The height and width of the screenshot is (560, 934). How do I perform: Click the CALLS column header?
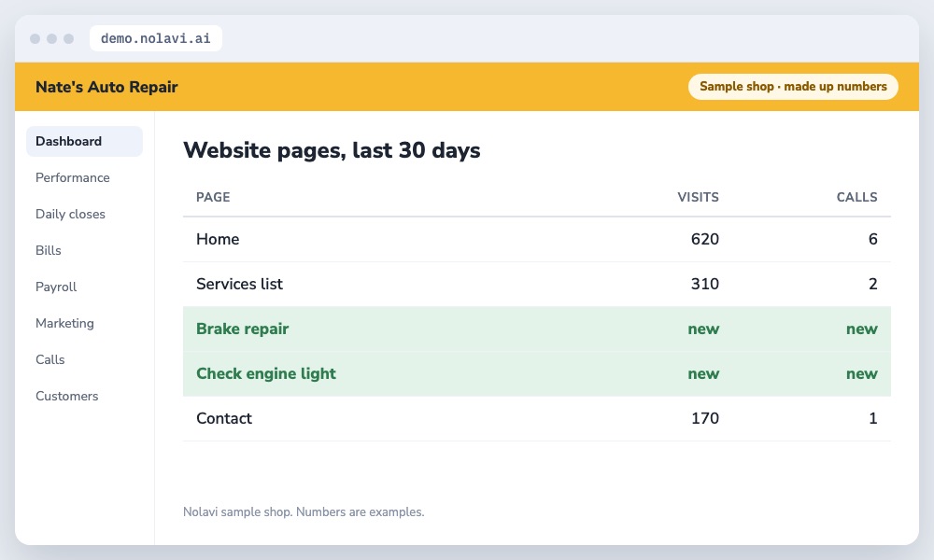(856, 197)
